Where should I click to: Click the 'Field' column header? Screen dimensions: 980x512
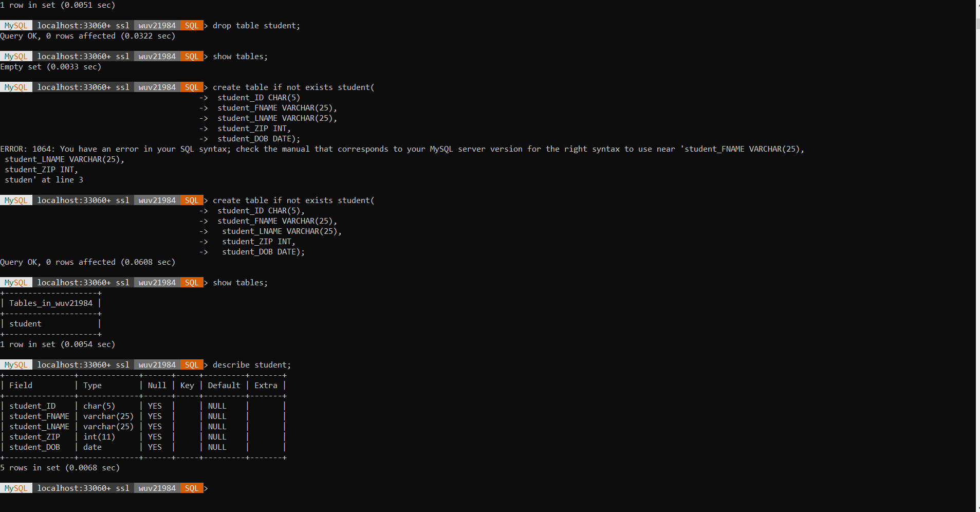21,386
